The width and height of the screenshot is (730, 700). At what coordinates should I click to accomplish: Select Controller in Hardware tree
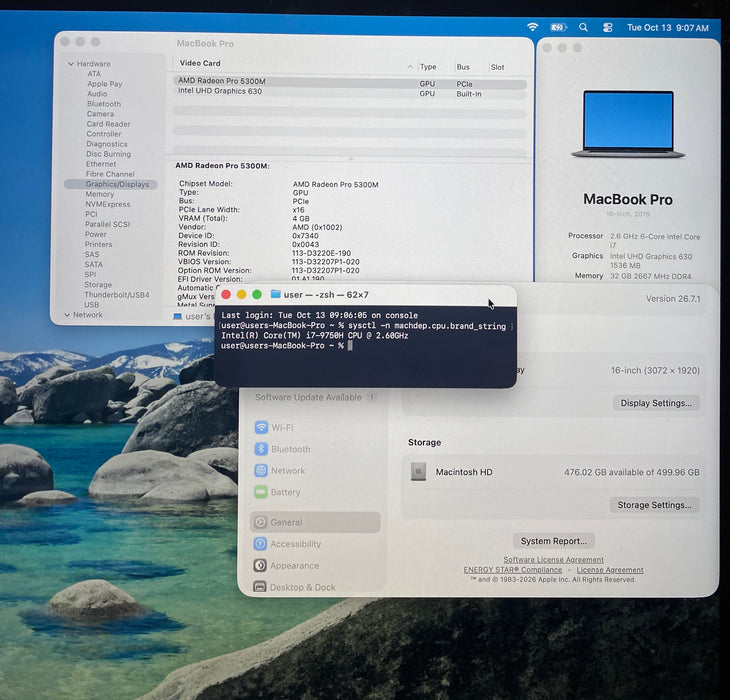click(103, 134)
